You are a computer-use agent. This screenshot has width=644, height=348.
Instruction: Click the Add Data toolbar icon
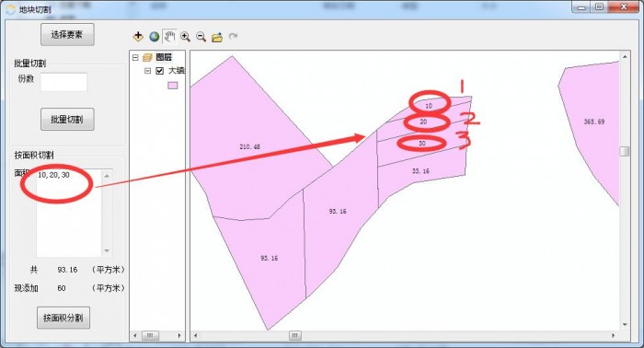pyautogui.click(x=138, y=37)
